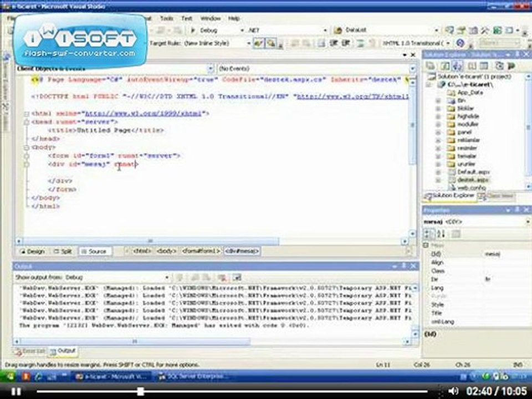
Task: Open the XHTML 1.0 Transitional schema dropdown
Action: (x=448, y=43)
